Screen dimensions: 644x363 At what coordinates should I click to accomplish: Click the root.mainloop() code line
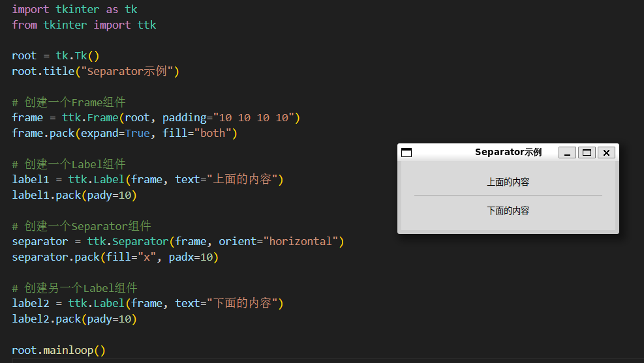coord(59,350)
